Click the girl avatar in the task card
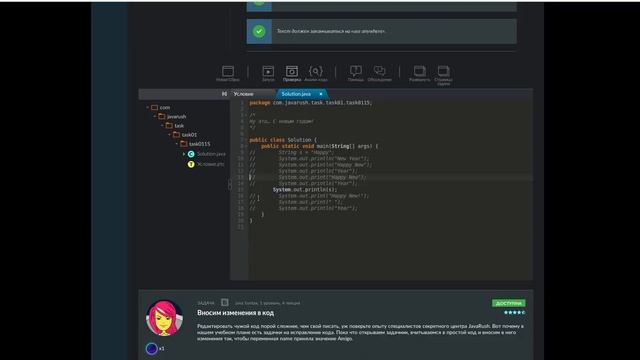The image size is (640, 360). [164, 318]
